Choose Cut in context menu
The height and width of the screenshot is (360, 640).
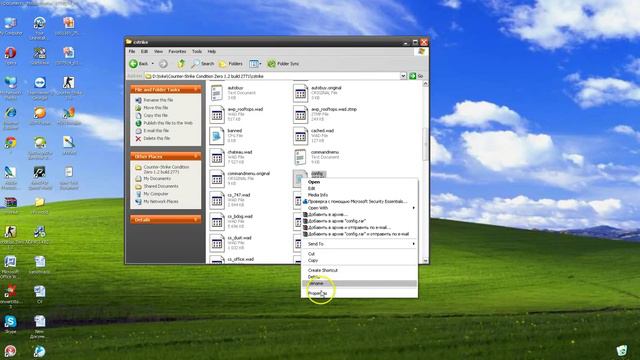[x=360, y=254]
